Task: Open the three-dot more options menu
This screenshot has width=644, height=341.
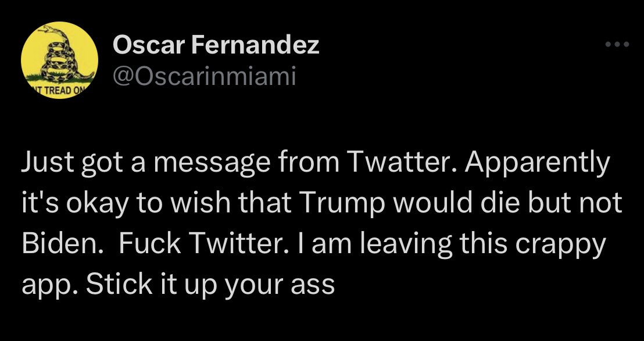Action: [617, 44]
